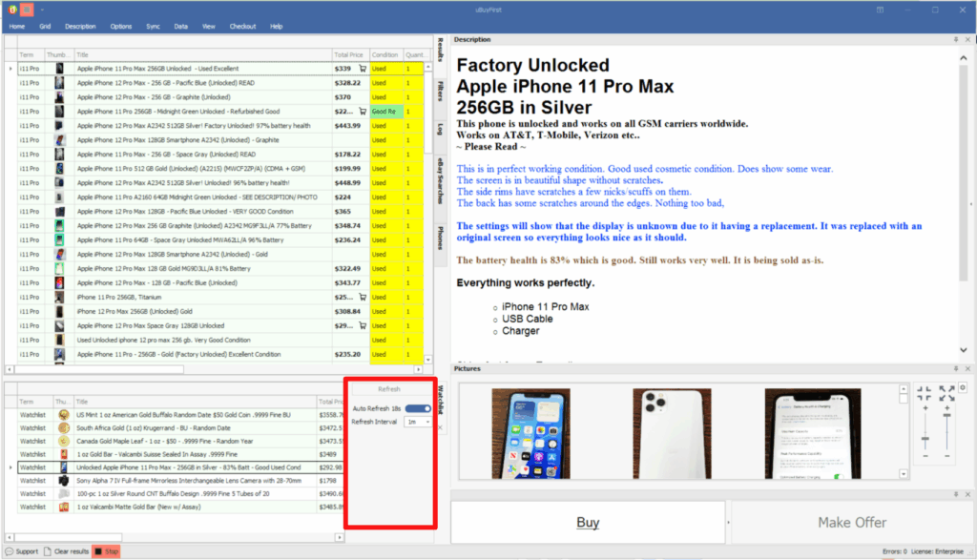Open the Data menu

tap(180, 26)
